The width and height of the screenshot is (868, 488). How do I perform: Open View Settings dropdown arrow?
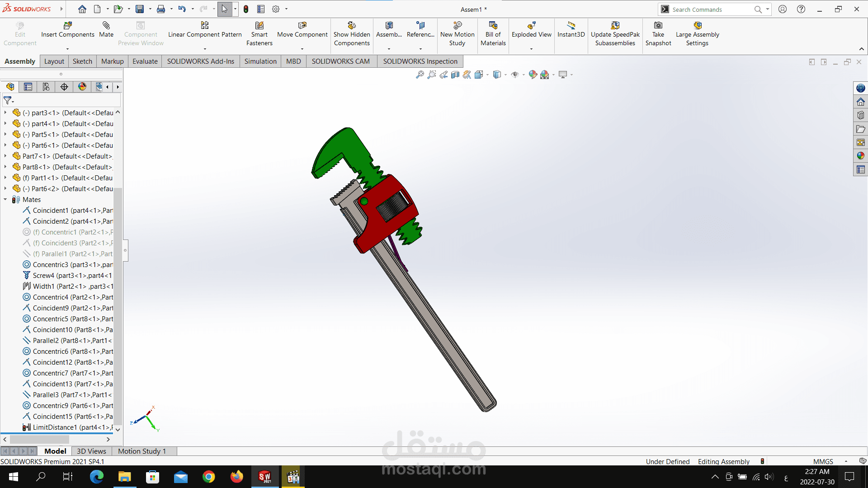coord(571,75)
